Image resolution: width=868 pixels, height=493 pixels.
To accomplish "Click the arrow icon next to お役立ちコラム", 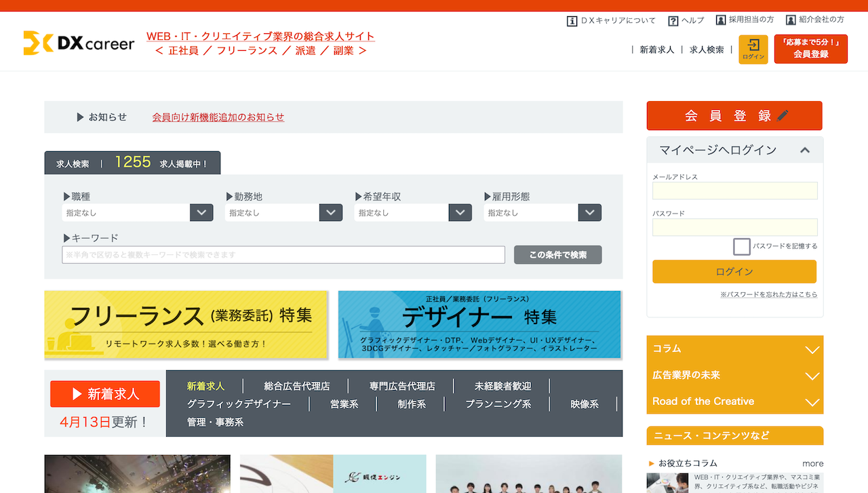I will coord(652,463).
